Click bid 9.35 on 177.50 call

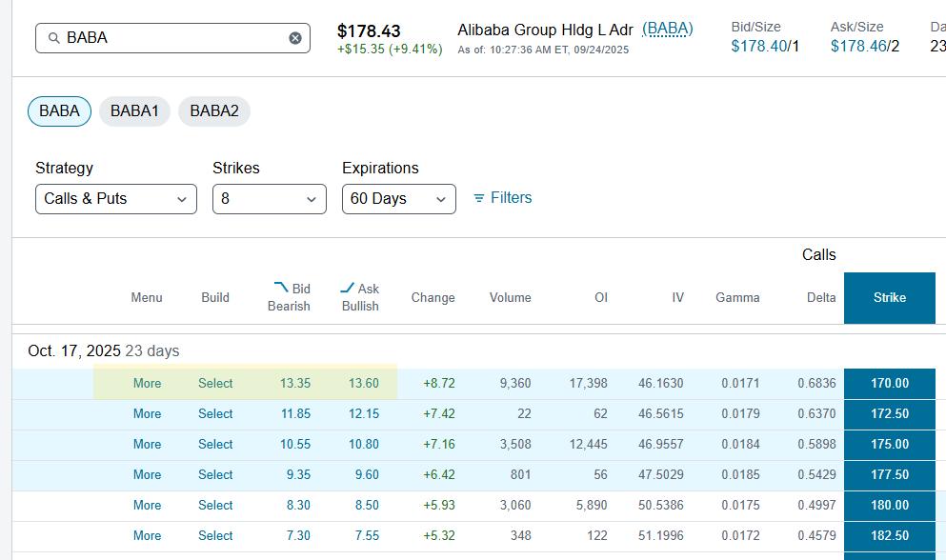pos(298,475)
